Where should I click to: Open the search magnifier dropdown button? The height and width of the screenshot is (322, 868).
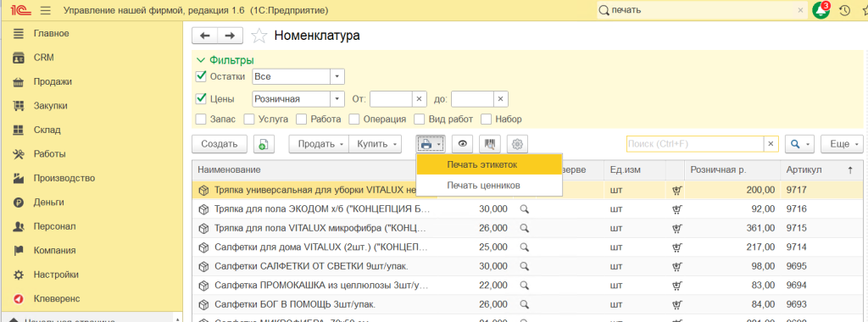coord(799,144)
